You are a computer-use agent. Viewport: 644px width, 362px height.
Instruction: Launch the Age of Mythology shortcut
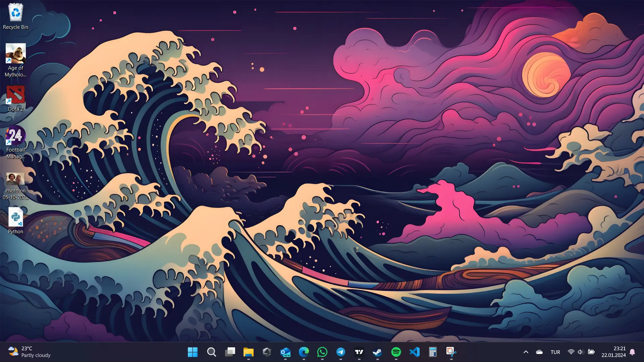[15, 61]
